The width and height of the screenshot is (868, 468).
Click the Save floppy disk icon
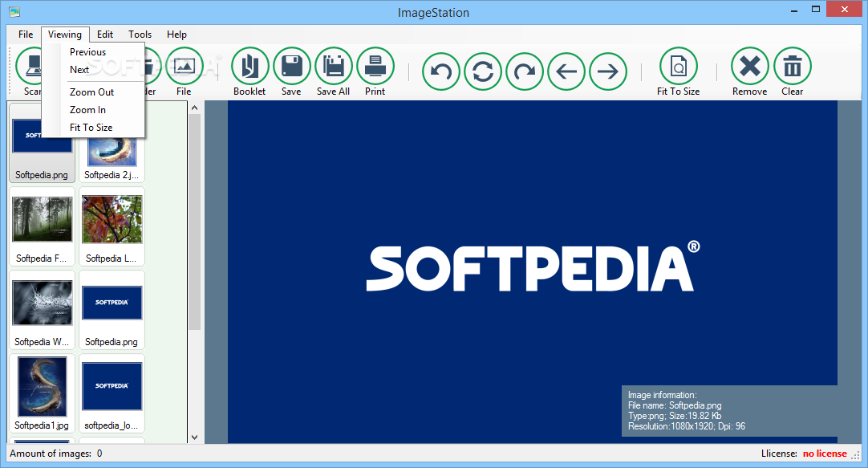click(292, 67)
